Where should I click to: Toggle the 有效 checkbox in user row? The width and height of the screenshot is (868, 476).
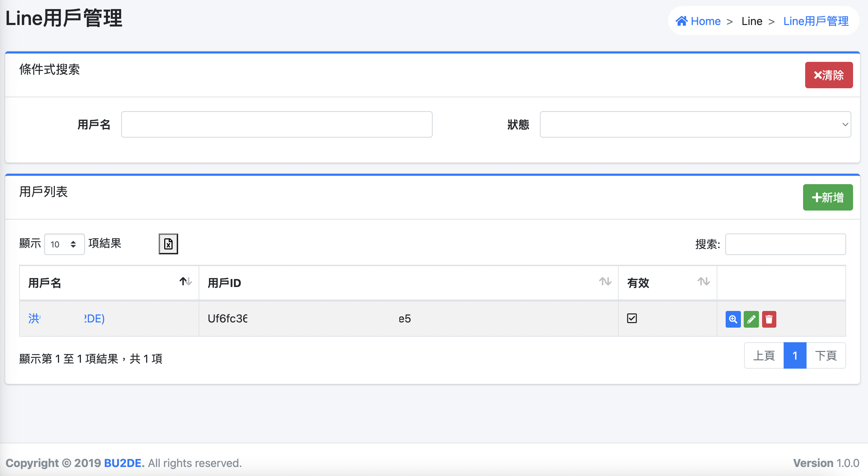[632, 318]
